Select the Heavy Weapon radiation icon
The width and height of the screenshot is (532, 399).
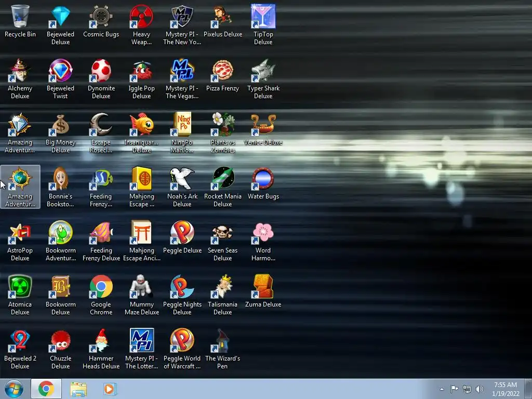tap(141, 16)
